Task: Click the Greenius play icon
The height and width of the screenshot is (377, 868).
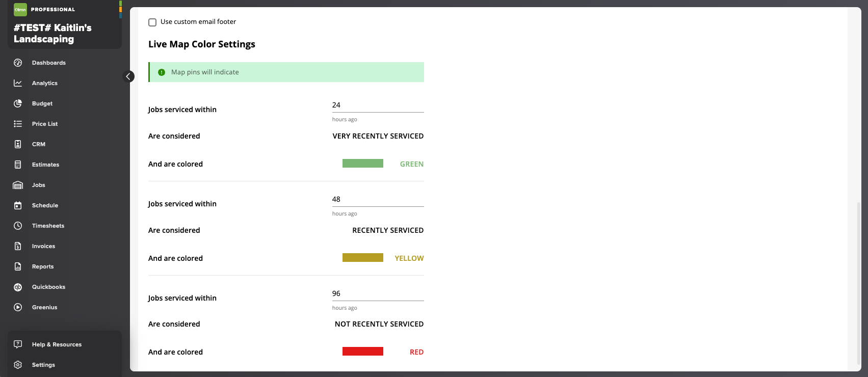Action: (18, 307)
